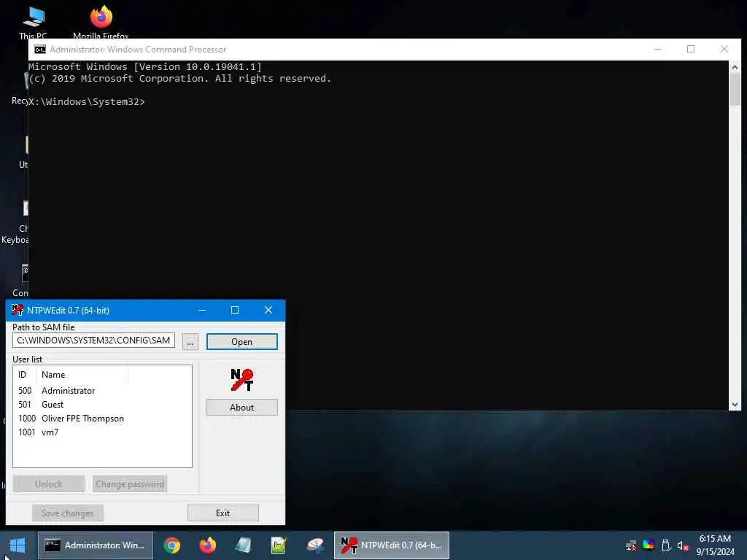Image resolution: width=747 pixels, height=560 pixels.
Task: Click the Change password button
Action: [x=130, y=484]
